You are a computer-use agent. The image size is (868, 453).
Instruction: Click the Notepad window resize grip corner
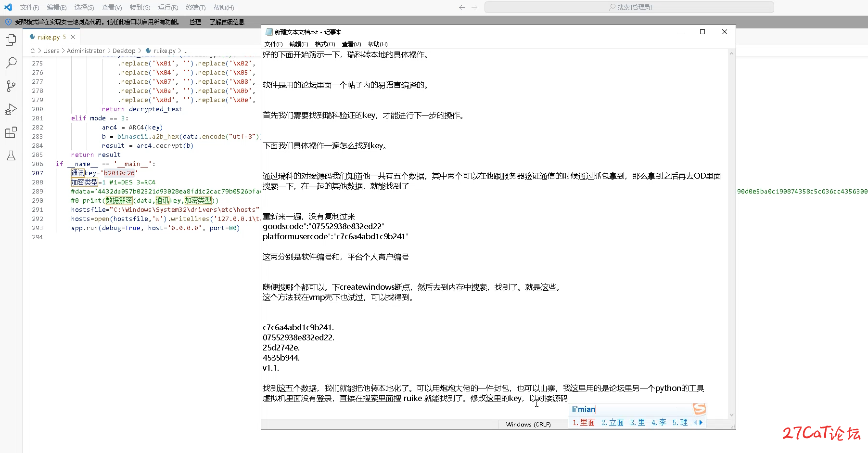tap(733, 427)
